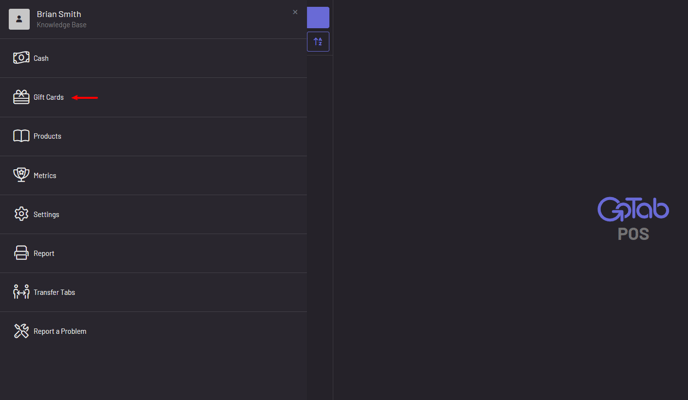Click the user avatar icon

click(x=19, y=19)
